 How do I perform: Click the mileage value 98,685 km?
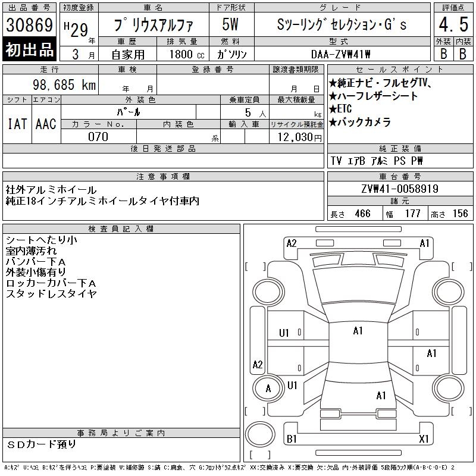point(65,85)
